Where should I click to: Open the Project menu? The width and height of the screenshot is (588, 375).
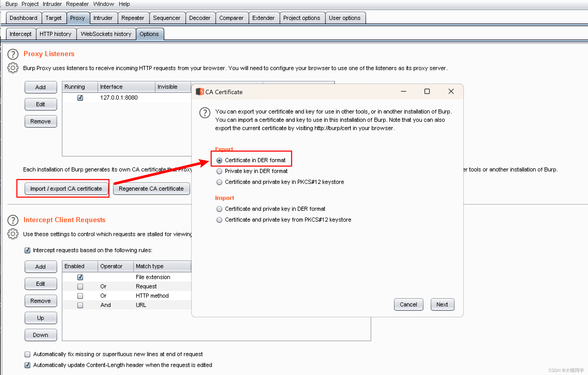30,4
